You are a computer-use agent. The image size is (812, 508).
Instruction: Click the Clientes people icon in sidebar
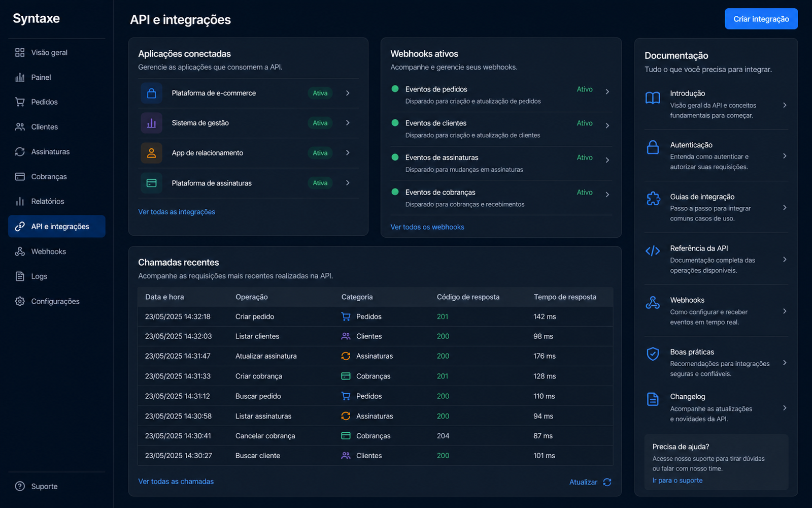click(20, 126)
